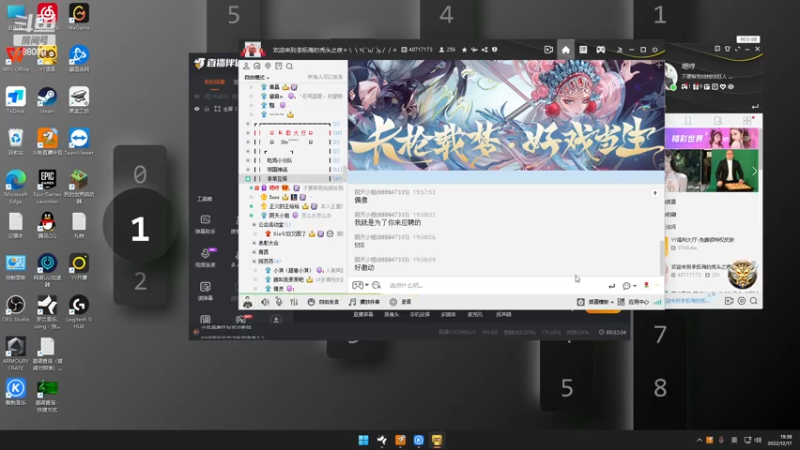Open OBS Studio desktop icon
800x450 pixels.
pos(15,309)
